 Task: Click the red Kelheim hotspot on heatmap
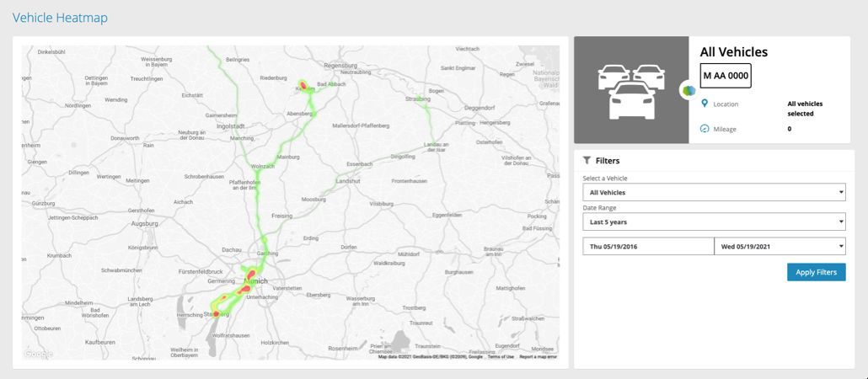pos(303,85)
